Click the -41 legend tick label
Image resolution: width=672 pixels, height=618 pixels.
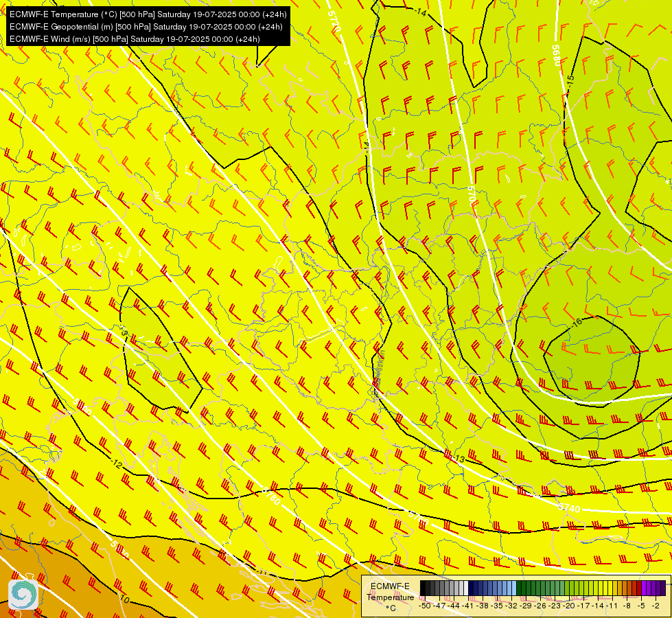[x=469, y=606]
